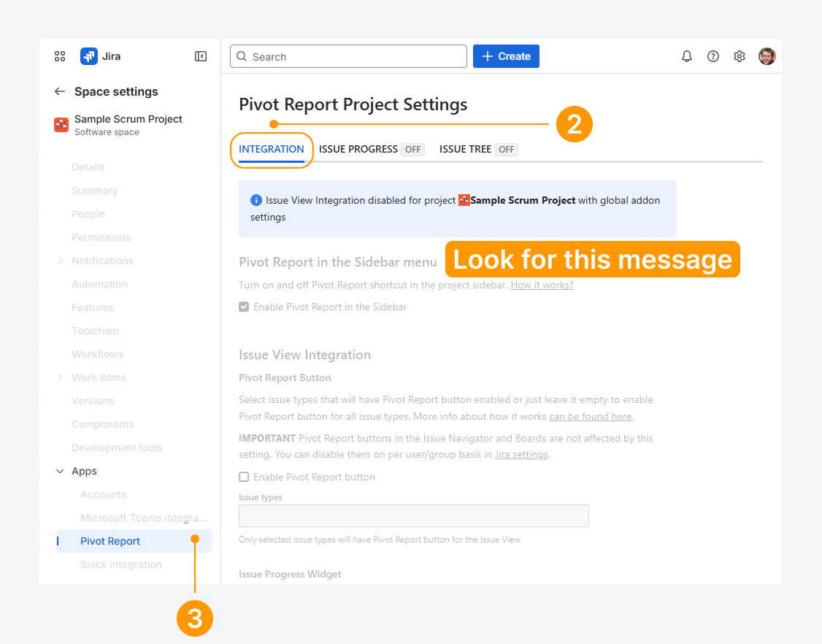This screenshot has height=644, width=822.
Task: Select Pivot Report in the sidebar
Action: coord(134,541)
